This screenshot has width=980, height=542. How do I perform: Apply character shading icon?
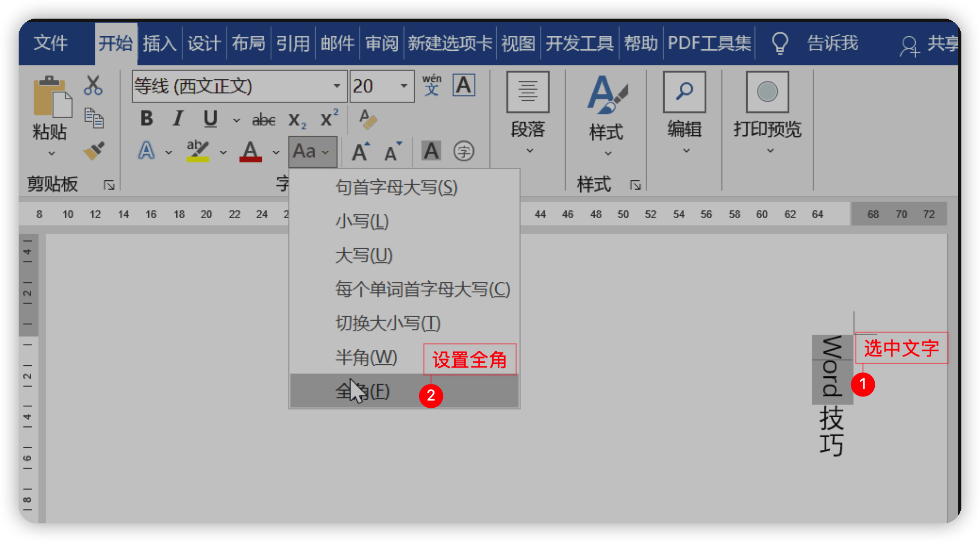[x=431, y=151]
